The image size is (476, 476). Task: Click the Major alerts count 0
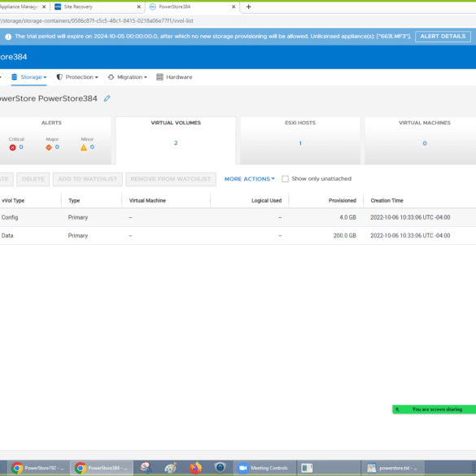[57, 147]
